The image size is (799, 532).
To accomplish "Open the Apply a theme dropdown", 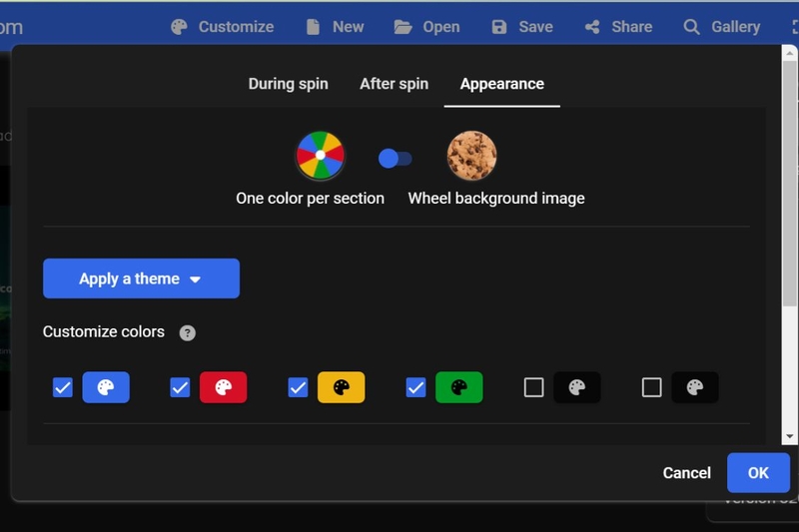I will [x=141, y=278].
